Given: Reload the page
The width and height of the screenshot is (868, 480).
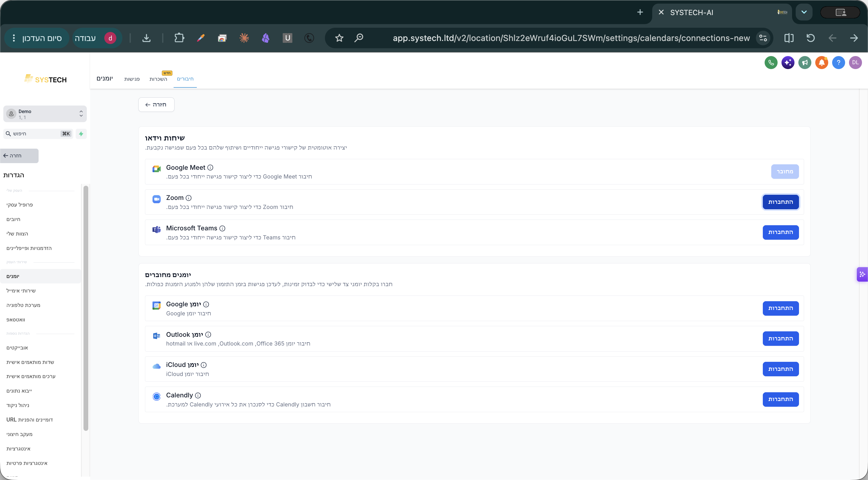Looking at the screenshot, I should point(810,38).
